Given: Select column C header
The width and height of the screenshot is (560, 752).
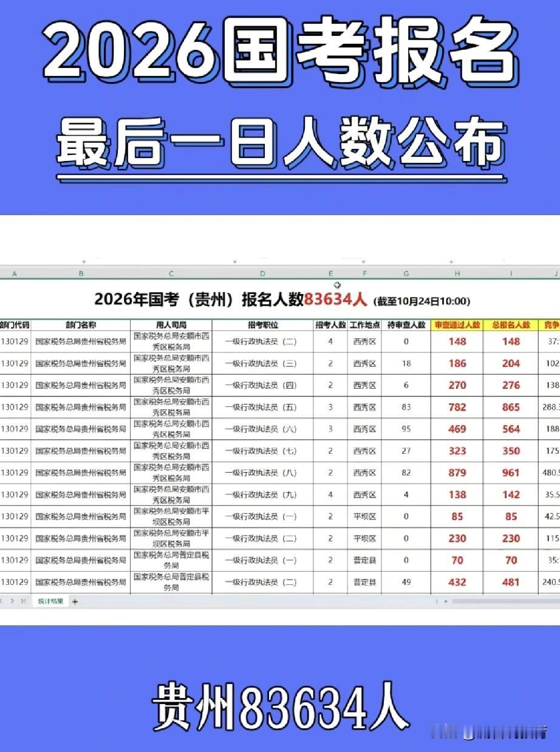Looking at the screenshot, I should coord(171,274).
